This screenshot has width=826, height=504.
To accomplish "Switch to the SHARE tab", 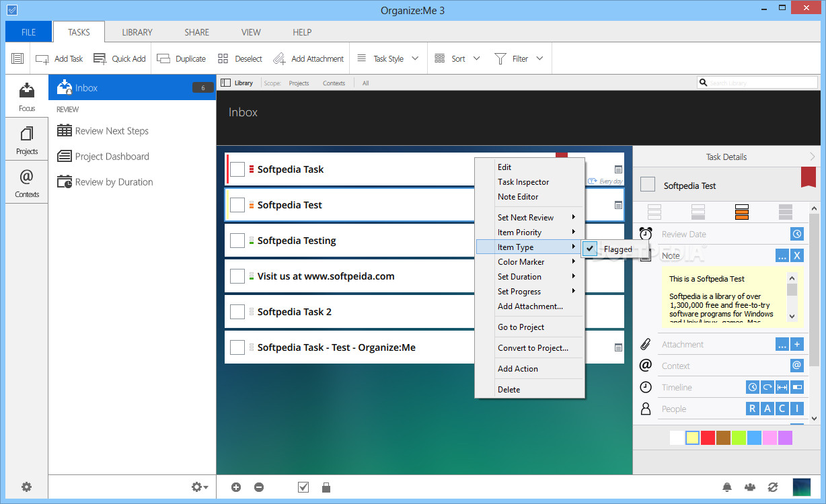I will pyautogui.click(x=196, y=32).
